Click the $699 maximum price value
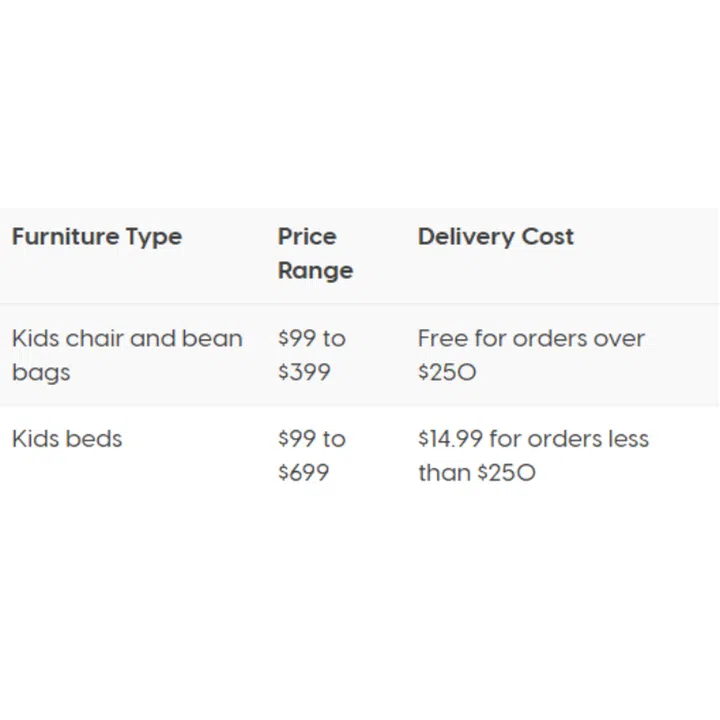The image size is (720, 720). [x=304, y=473]
